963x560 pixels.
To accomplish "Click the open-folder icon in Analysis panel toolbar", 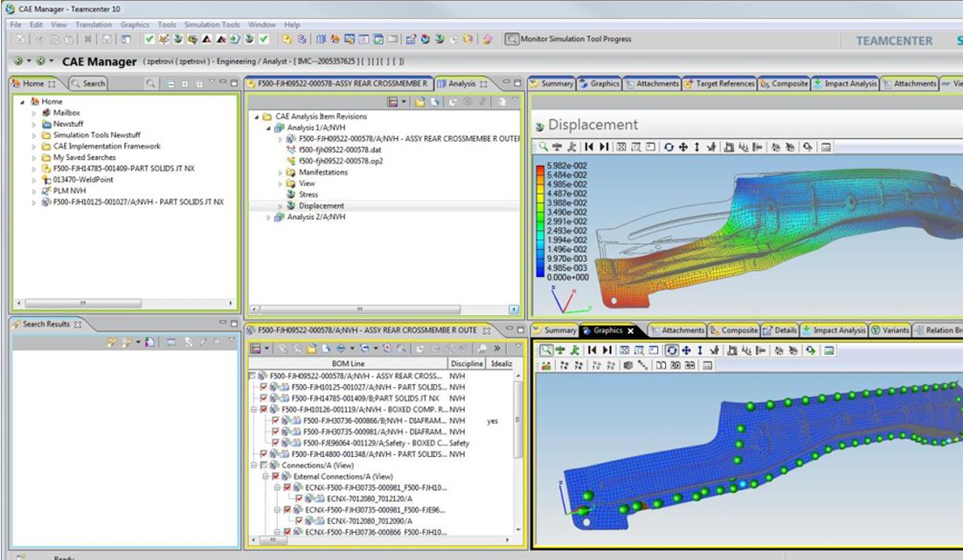I will click(x=420, y=102).
